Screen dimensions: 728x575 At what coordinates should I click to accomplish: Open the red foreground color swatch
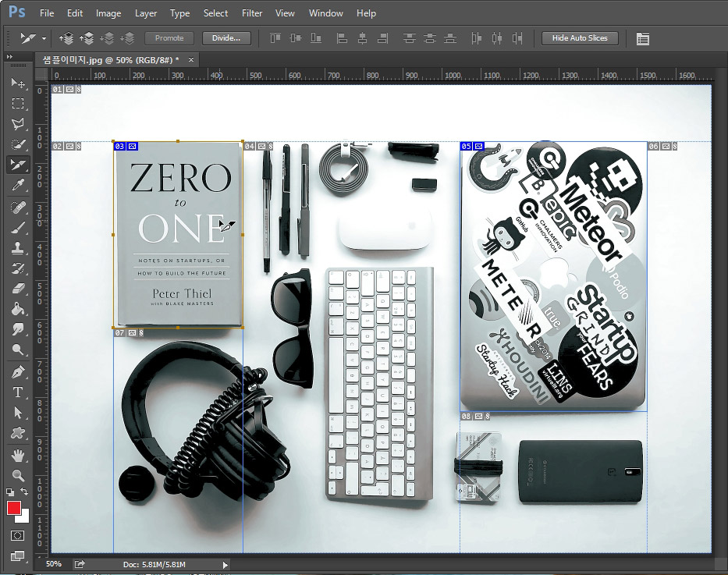pos(14,508)
